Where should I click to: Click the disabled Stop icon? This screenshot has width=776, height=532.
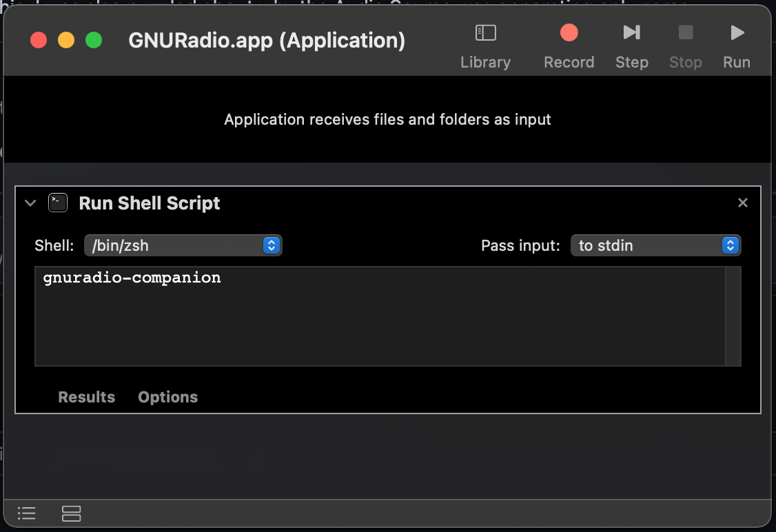[x=685, y=32]
